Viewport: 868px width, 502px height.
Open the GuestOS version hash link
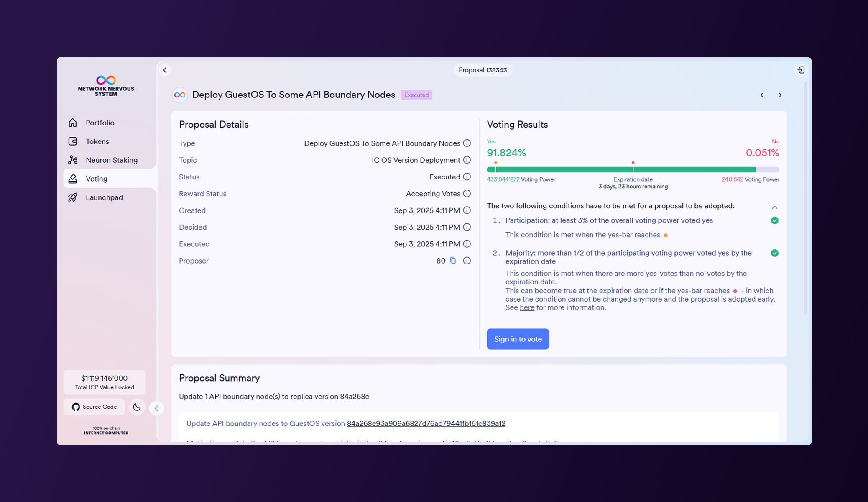click(426, 423)
